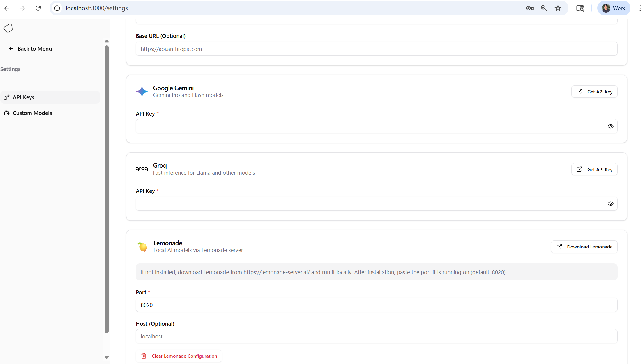This screenshot has width=643, height=364.
Task: Click the Groq logo icon
Action: click(142, 168)
